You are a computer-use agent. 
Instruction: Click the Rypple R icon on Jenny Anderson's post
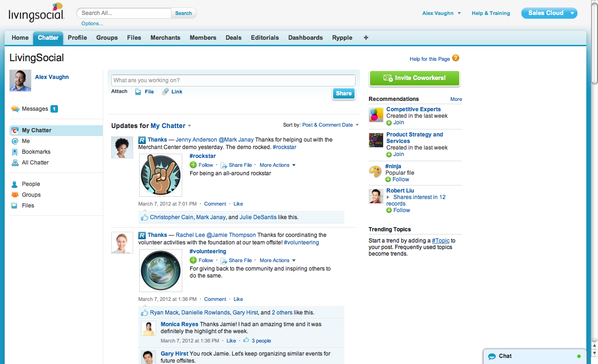142,140
